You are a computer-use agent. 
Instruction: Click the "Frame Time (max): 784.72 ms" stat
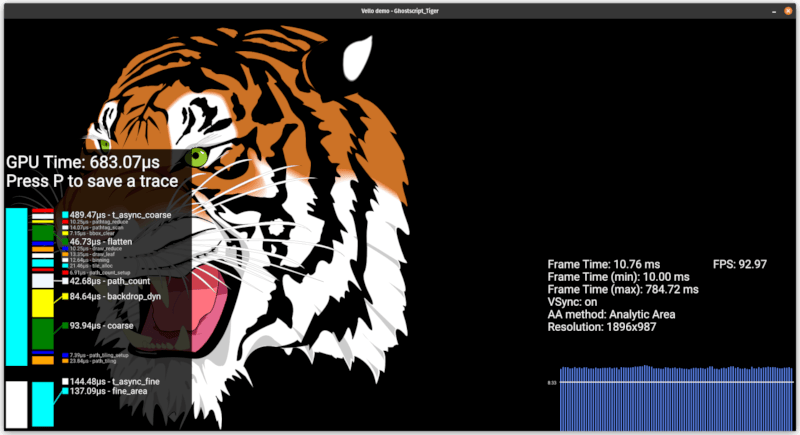pos(623,290)
